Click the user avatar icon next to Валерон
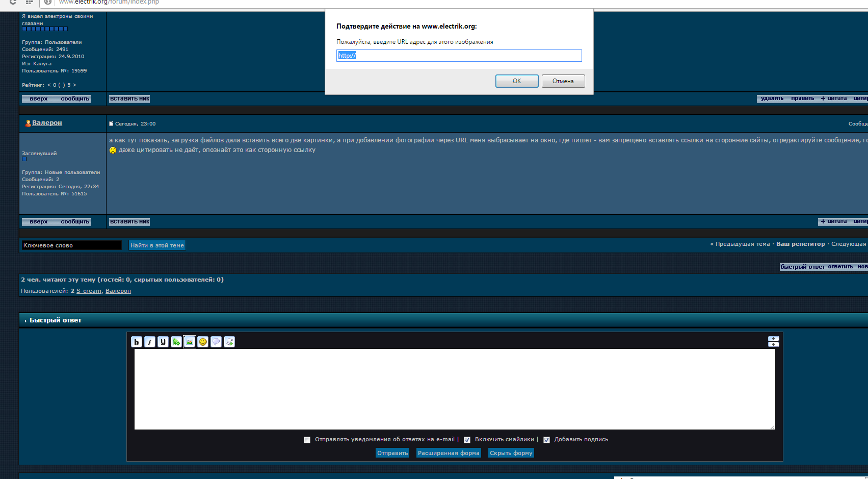The width and height of the screenshot is (868, 479). tap(28, 123)
